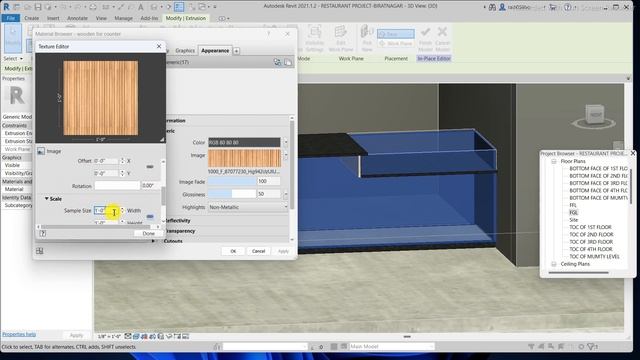This screenshot has width=640, height=360.
Task: Click the Modify tool in ribbon
Action: pos(13,38)
